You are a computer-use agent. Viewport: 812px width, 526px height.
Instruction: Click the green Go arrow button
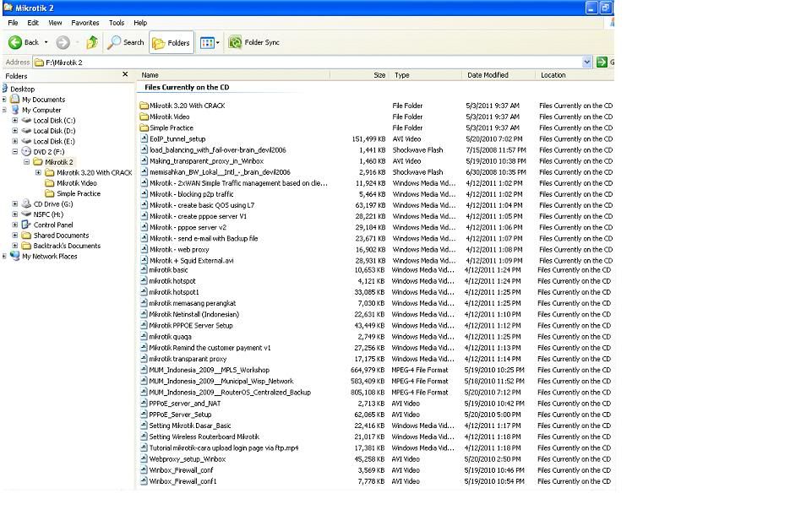pos(602,62)
